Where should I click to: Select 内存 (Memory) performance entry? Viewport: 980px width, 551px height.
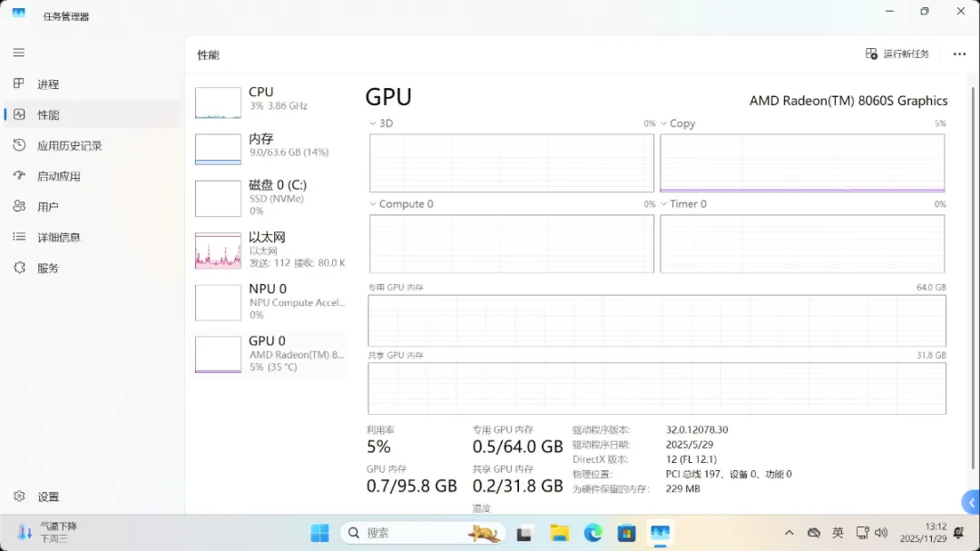pyautogui.click(x=269, y=149)
